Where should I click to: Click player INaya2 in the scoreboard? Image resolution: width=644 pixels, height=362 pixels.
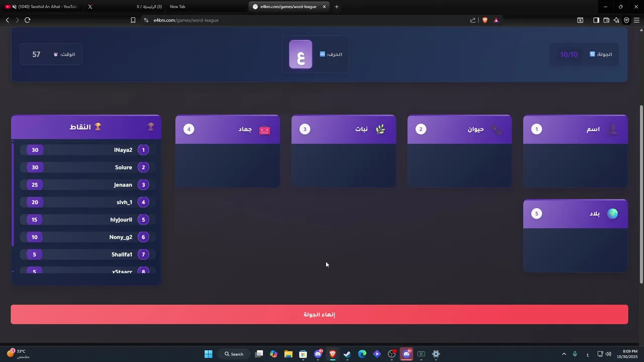[x=88, y=150]
